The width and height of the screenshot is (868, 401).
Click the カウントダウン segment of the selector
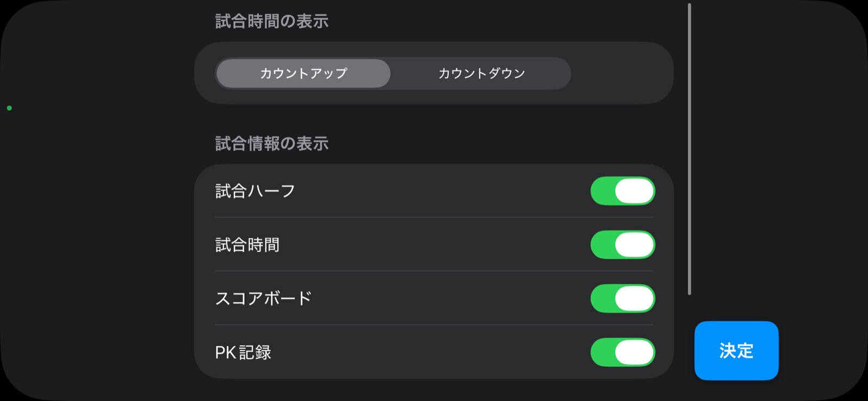click(481, 73)
